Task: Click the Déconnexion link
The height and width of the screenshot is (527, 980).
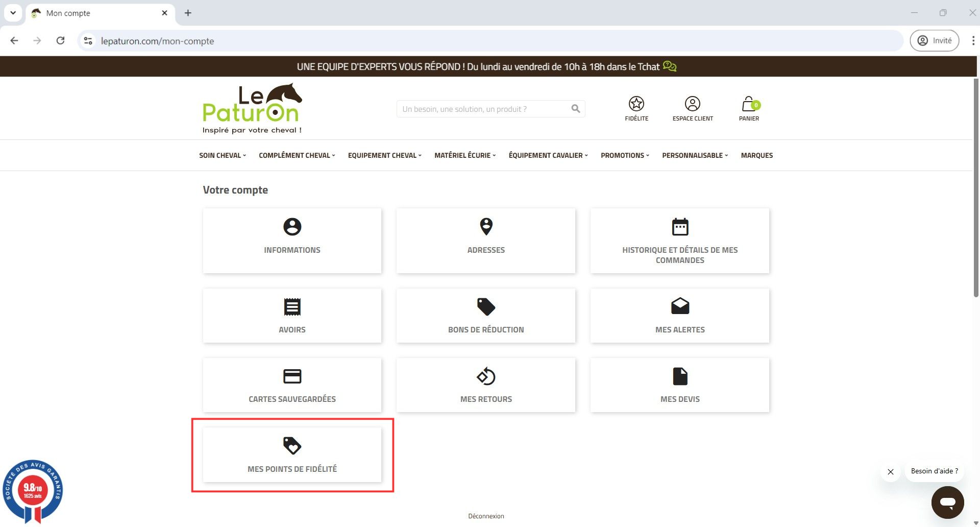Action: pyautogui.click(x=486, y=516)
